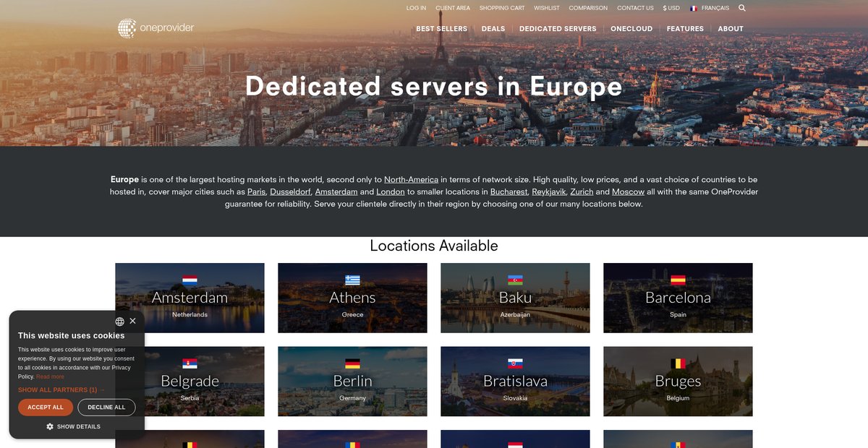
Task: Click 'Dedicated servers in Europe' heading
Action: [x=434, y=86]
